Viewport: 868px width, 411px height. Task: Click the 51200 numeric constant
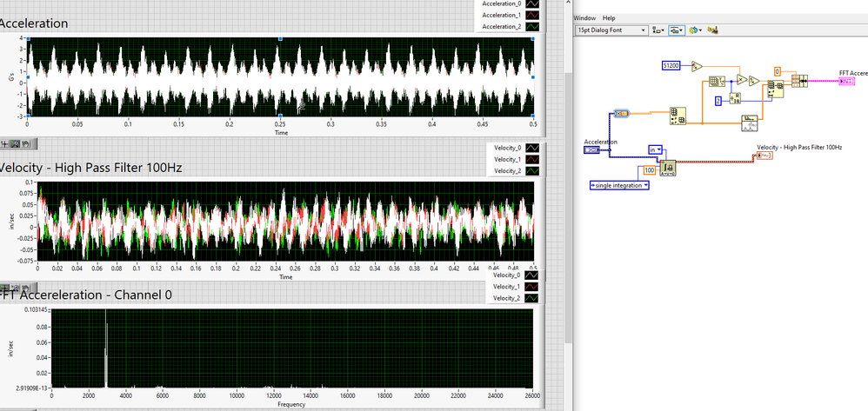(671, 66)
